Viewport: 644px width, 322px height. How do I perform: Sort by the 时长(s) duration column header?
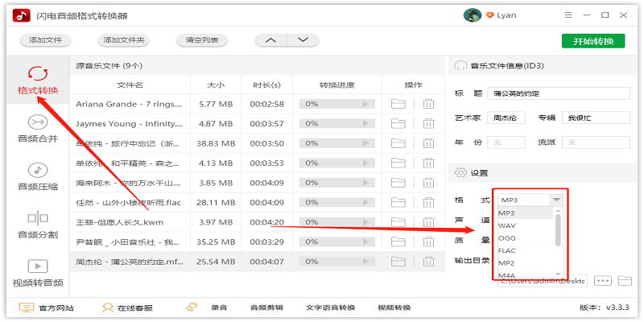click(x=267, y=85)
